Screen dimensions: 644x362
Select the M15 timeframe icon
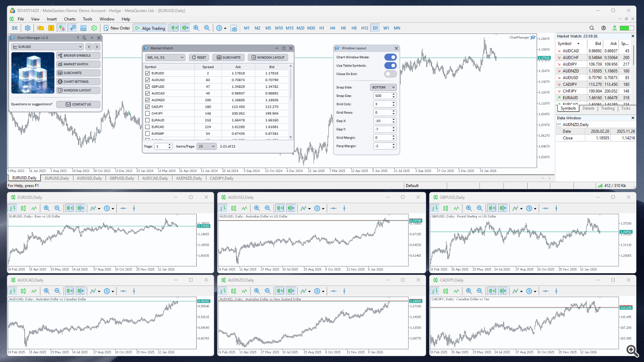pyautogui.click(x=289, y=28)
